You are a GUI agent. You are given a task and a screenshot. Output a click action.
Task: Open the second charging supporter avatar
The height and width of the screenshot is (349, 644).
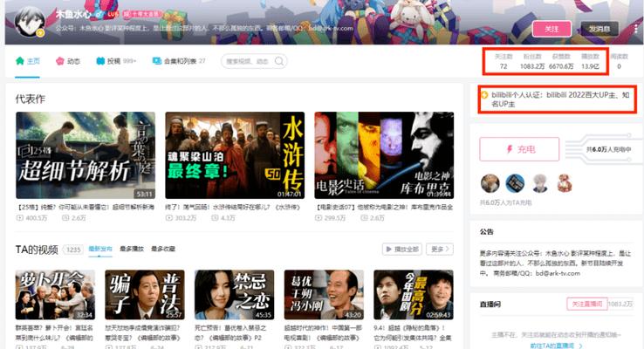[515, 183]
